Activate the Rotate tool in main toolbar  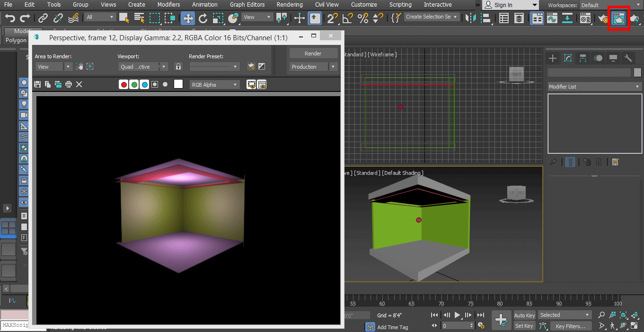click(x=203, y=18)
